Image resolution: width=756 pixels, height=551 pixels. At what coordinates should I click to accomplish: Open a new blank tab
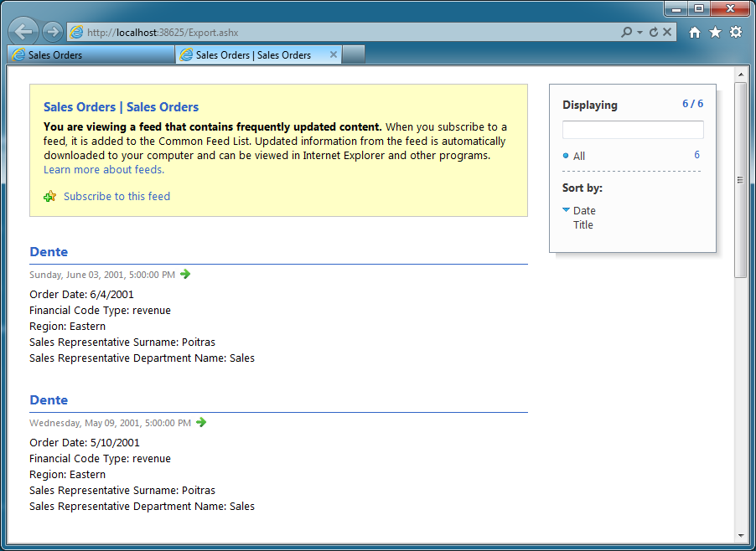click(x=354, y=55)
